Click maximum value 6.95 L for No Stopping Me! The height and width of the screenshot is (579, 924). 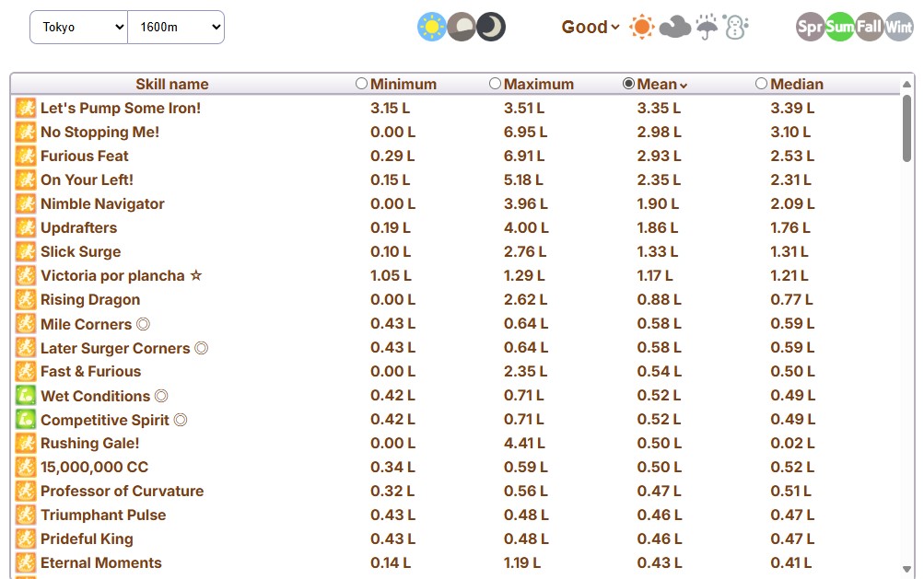coord(525,132)
